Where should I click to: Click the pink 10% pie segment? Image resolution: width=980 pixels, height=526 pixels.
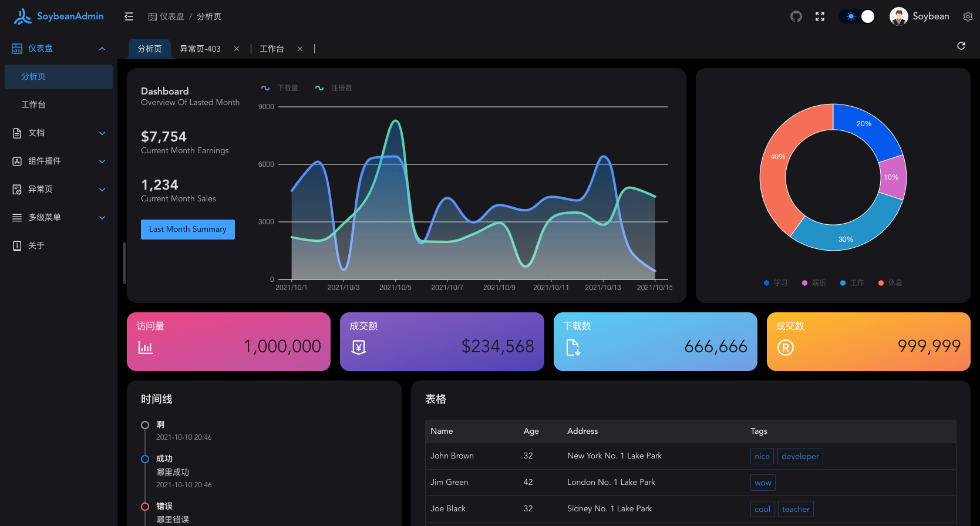[x=891, y=177]
